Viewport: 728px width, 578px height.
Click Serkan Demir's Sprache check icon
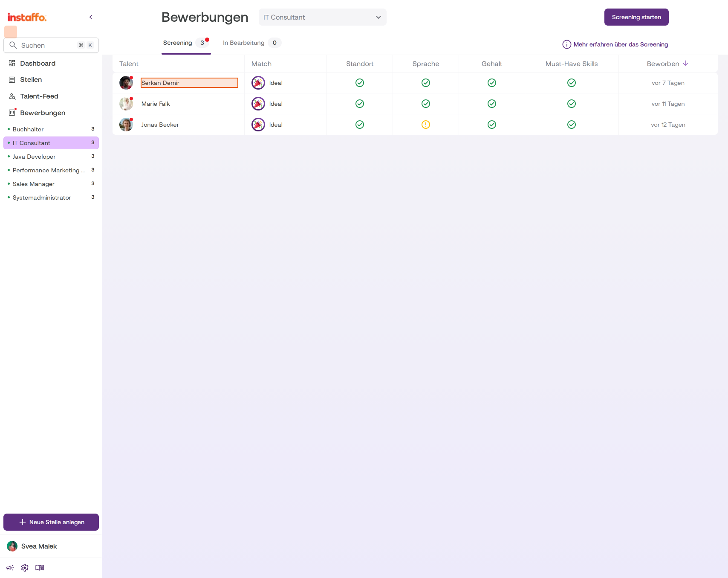click(x=426, y=83)
